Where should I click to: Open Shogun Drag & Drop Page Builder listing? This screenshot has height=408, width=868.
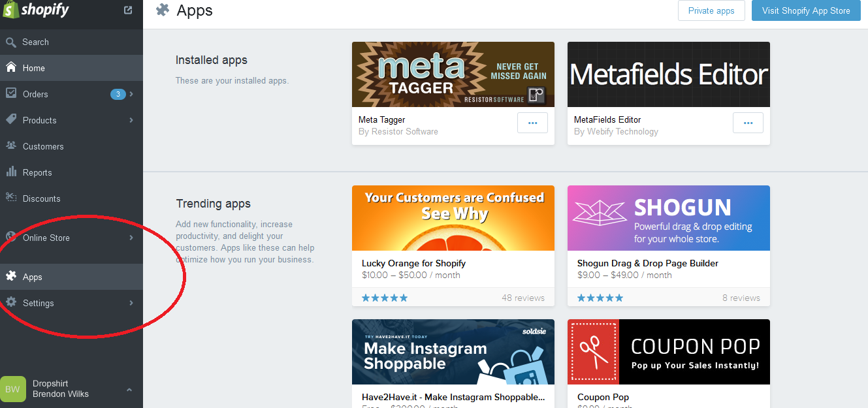click(x=648, y=263)
